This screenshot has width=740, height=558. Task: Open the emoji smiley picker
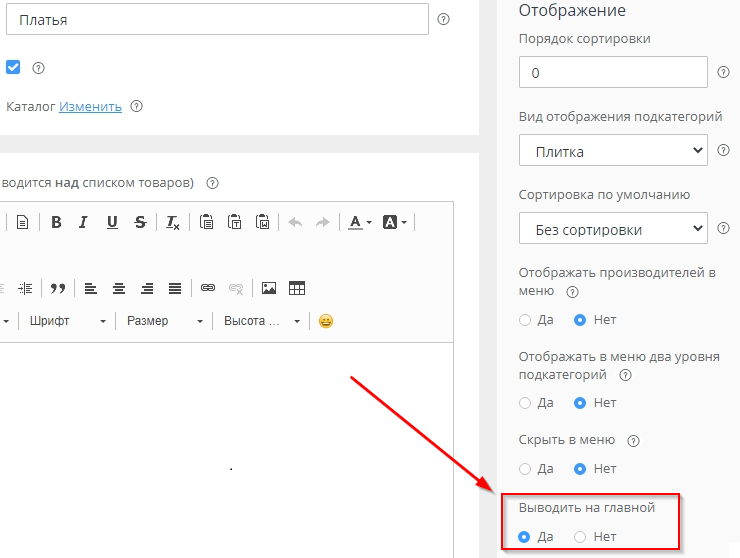pyautogui.click(x=326, y=321)
